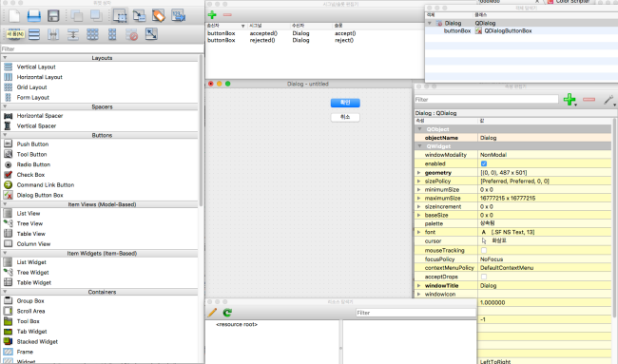Select Grid Layout in widget box
The width and height of the screenshot is (618, 364).
click(31, 87)
